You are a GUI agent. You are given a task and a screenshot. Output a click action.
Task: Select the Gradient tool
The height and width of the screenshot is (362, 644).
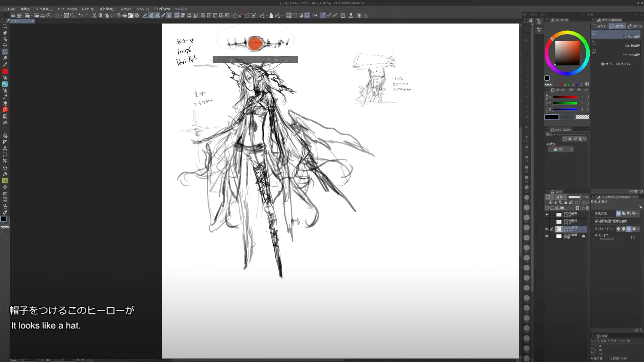[x=5, y=116]
